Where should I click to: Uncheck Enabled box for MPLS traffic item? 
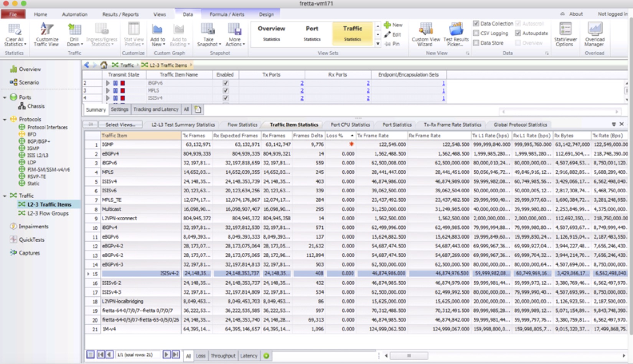(226, 90)
